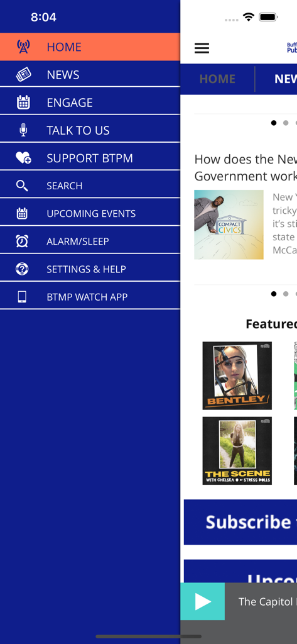Open the Bentley podcast cover
The image size is (297, 644).
(x=237, y=375)
